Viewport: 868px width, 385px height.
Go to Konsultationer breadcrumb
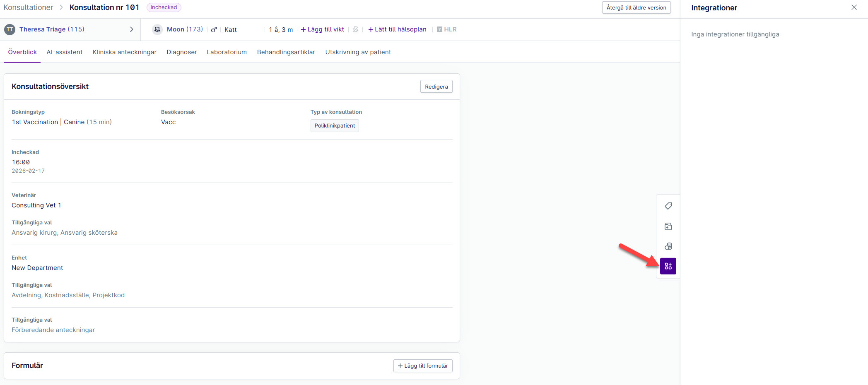[28, 7]
